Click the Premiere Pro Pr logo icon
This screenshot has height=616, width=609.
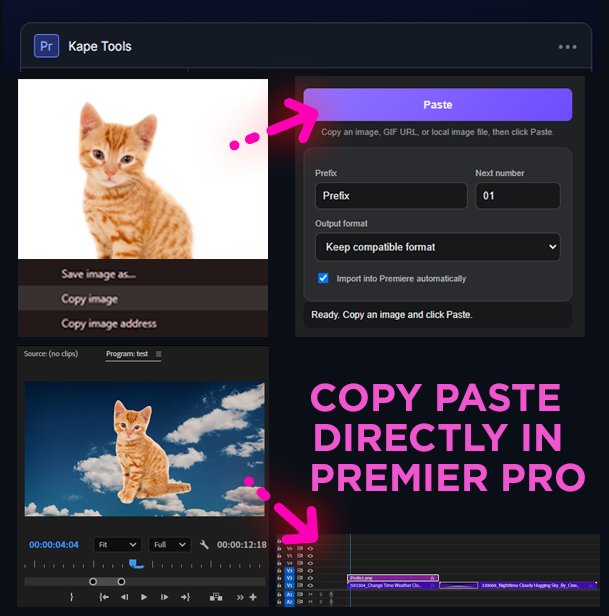46,46
